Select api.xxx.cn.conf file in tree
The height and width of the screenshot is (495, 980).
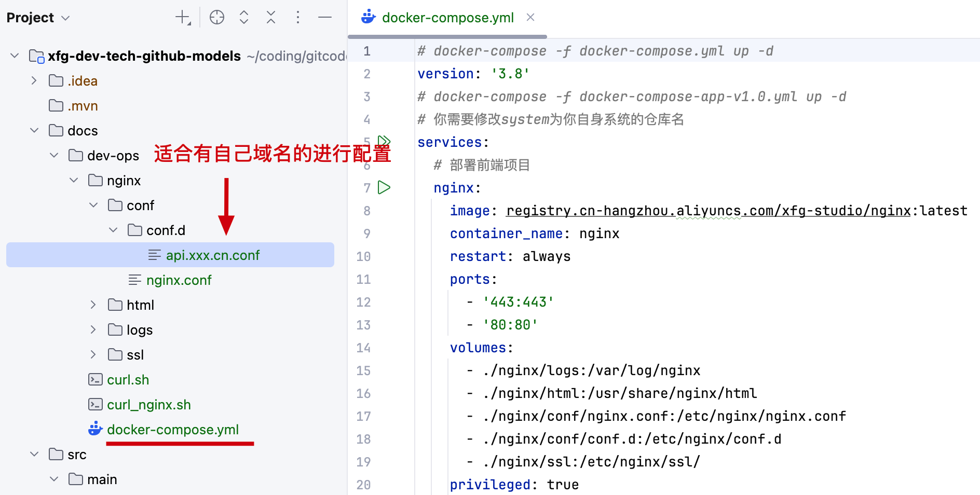pyautogui.click(x=212, y=255)
